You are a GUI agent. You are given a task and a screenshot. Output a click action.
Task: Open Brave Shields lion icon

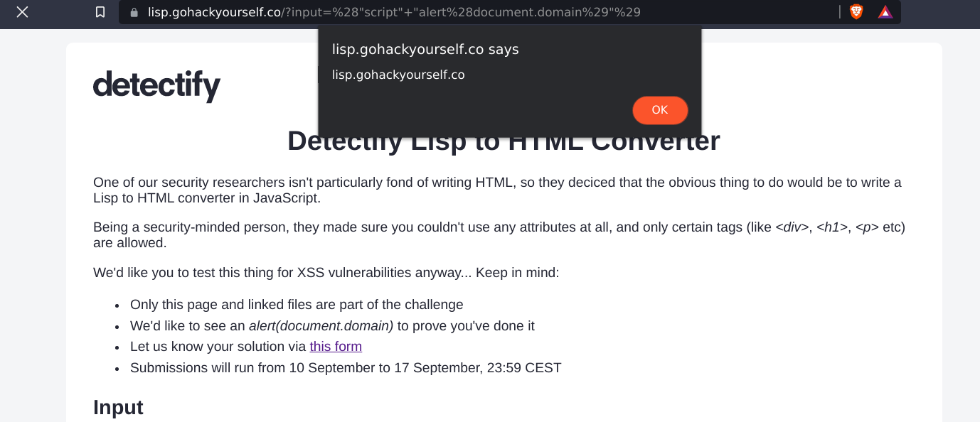click(x=856, y=12)
